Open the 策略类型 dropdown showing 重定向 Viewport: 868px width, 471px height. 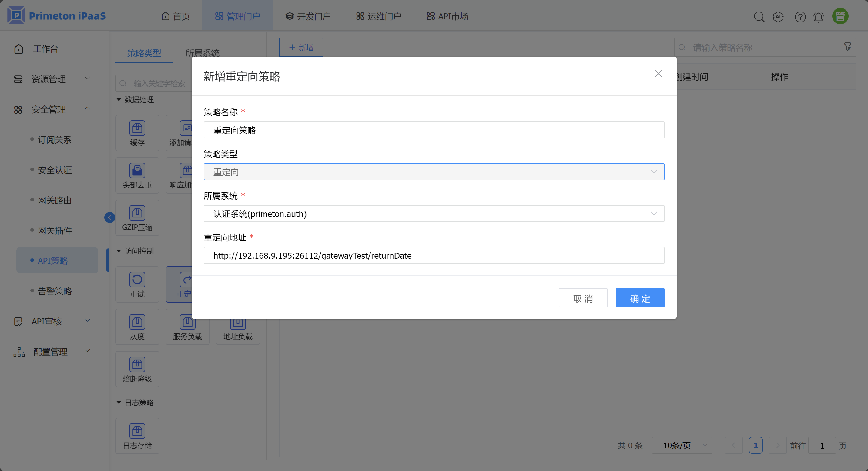[434, 172]
